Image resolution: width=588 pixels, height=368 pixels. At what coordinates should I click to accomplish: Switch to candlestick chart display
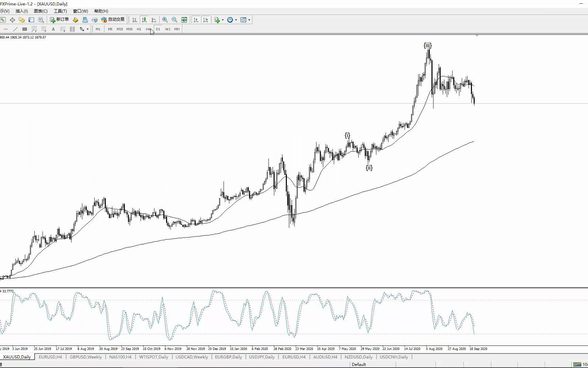tap(144, 20)
